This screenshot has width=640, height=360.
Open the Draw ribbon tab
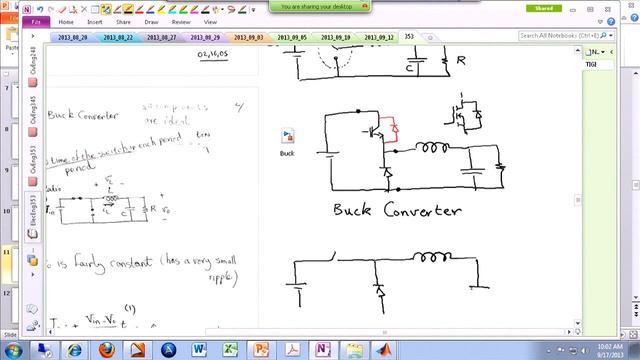click(151, 22)
